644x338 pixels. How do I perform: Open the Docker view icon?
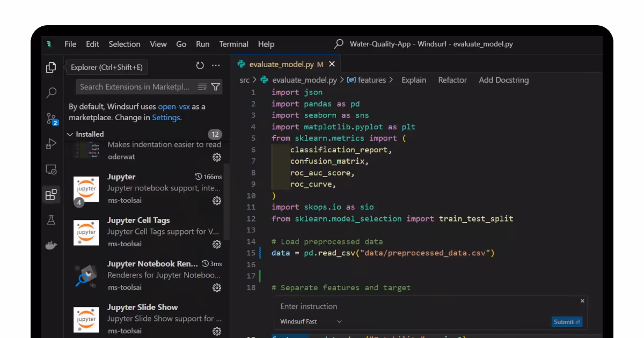51,245
